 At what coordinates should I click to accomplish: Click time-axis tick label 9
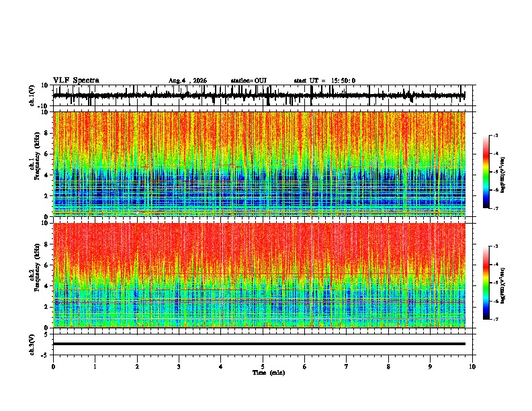click(x=430, y=367)
